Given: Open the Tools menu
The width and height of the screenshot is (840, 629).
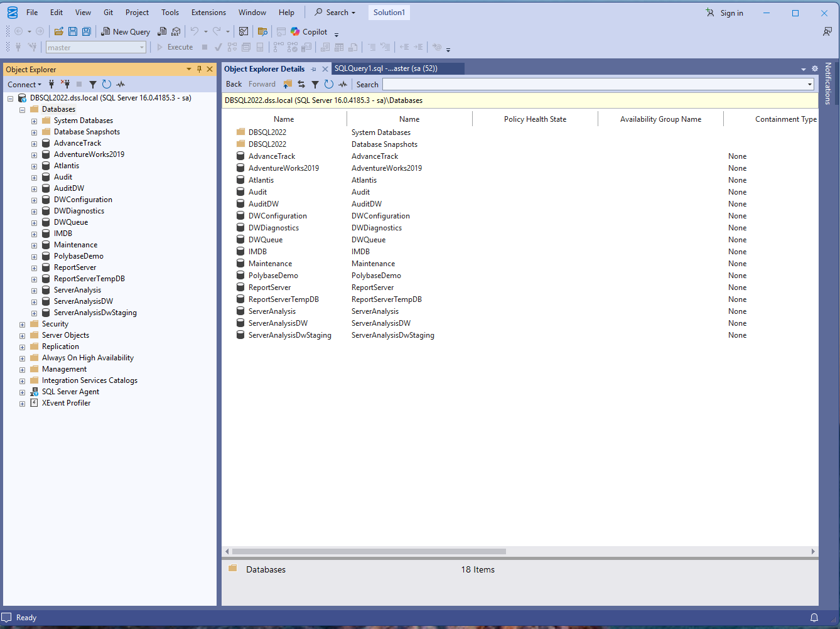Looking at the screenshot, I should pyautogui.click(x=170, y=12).
